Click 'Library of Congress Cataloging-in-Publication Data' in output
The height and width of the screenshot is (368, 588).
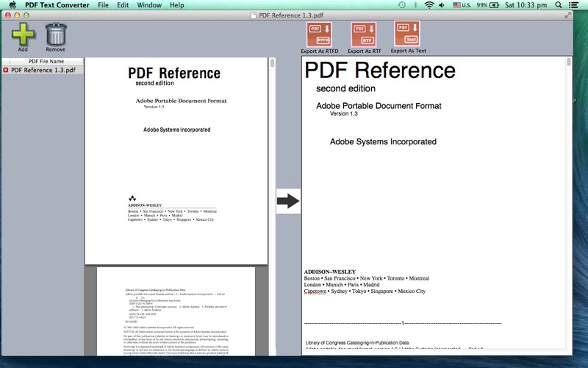357,342
